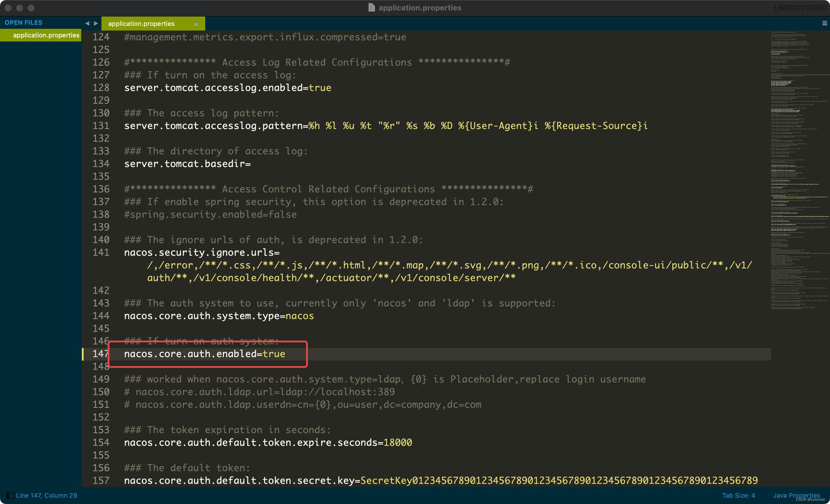Change Java Properties syntax mode
The width and height of the screenshot is (830, 504).
796,495
